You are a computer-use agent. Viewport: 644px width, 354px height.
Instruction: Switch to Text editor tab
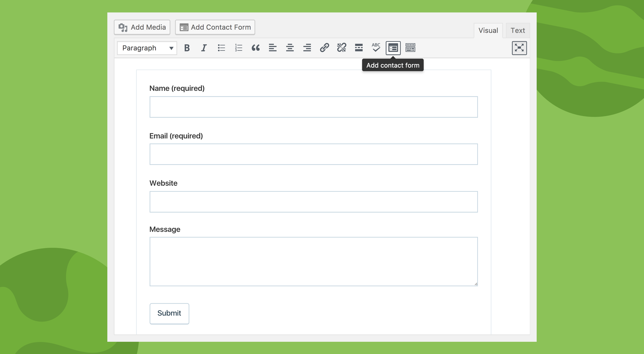click(518, 30)
